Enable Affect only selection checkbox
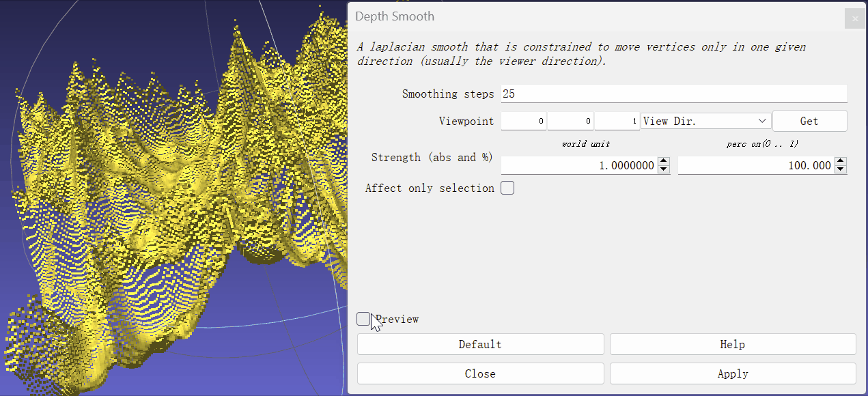The height and width of the screenshot is (396, 868). click(507, 188)
